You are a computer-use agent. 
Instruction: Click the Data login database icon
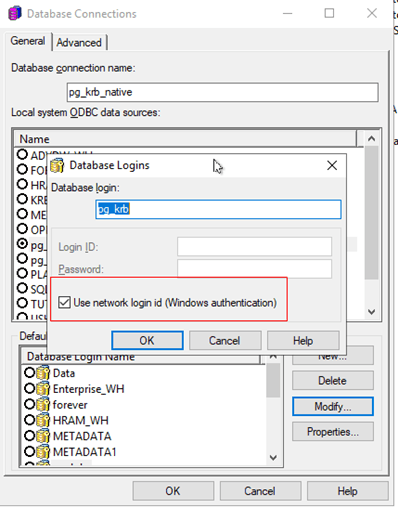[43, 373]
